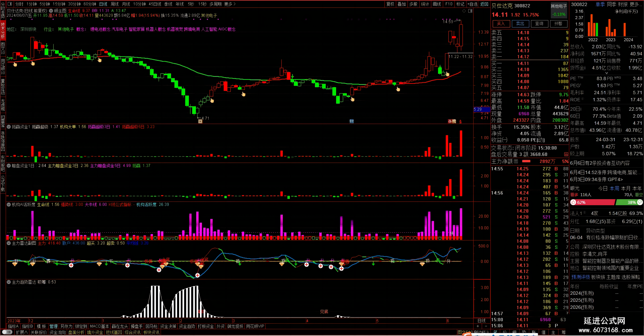Screen dimensions: 644x336
Task: Select the MACD基本 indicator tab
Action: point(99,326)
